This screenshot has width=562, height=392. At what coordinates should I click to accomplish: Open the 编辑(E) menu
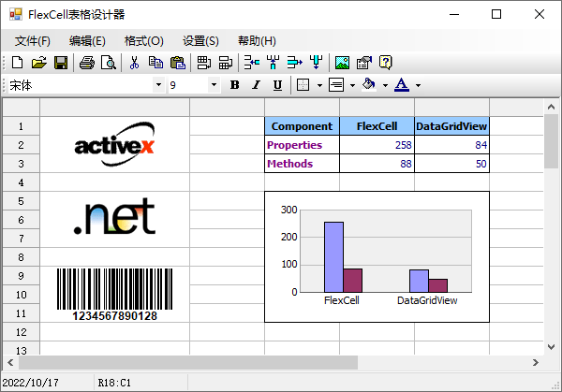coord(87,41)
